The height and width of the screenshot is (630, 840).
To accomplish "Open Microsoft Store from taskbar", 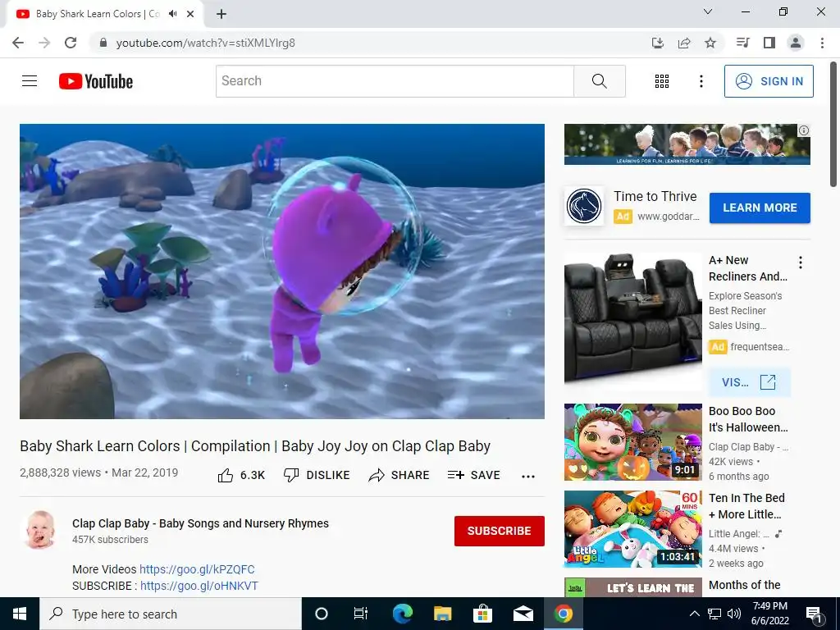I will click(482, 614).
